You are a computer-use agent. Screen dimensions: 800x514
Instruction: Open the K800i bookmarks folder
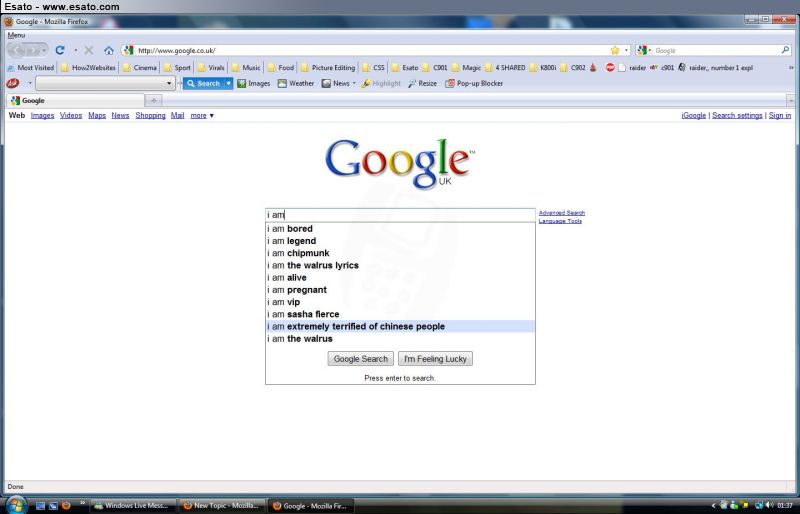coord(543,67)
